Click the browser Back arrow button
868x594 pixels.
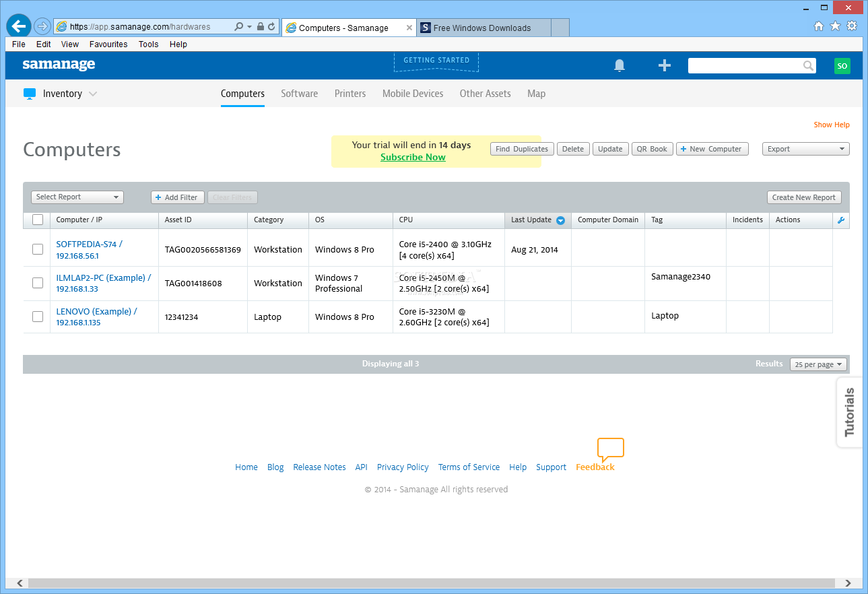[x=19, y=26]
